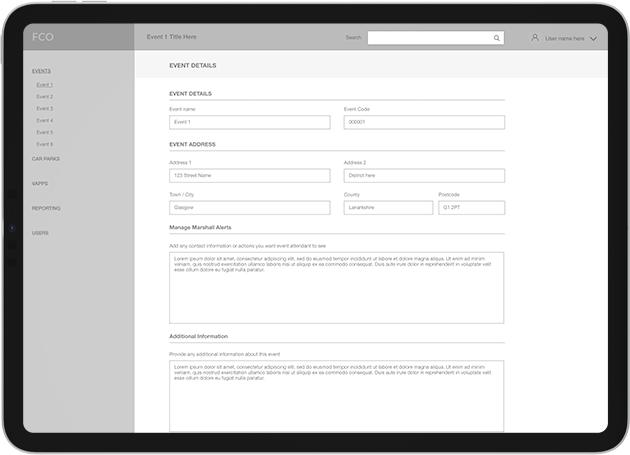630x455 pixels.
Task: Click the Event Code field
Action: click(x=423, y=122)
